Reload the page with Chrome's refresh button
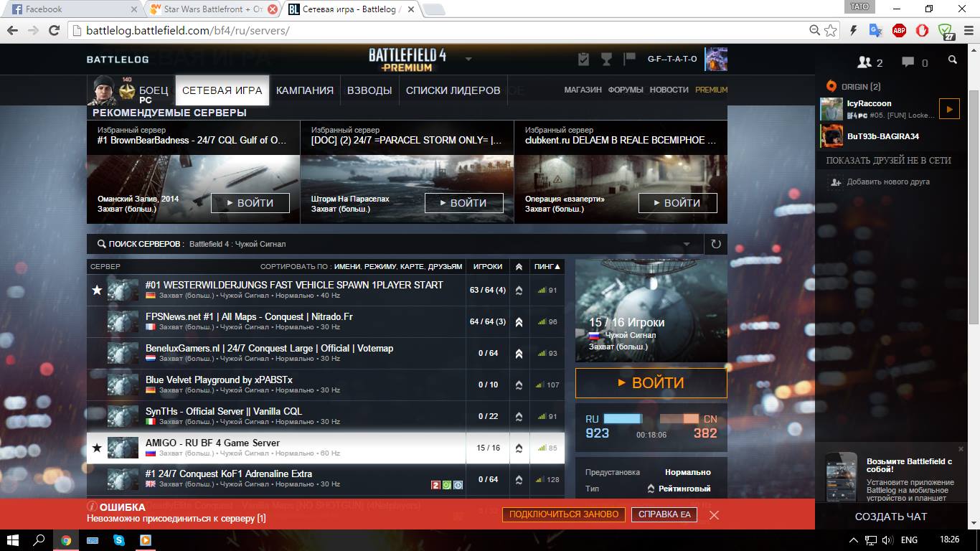The height and width of the screenshot is (551, 980). pos(54,30)
